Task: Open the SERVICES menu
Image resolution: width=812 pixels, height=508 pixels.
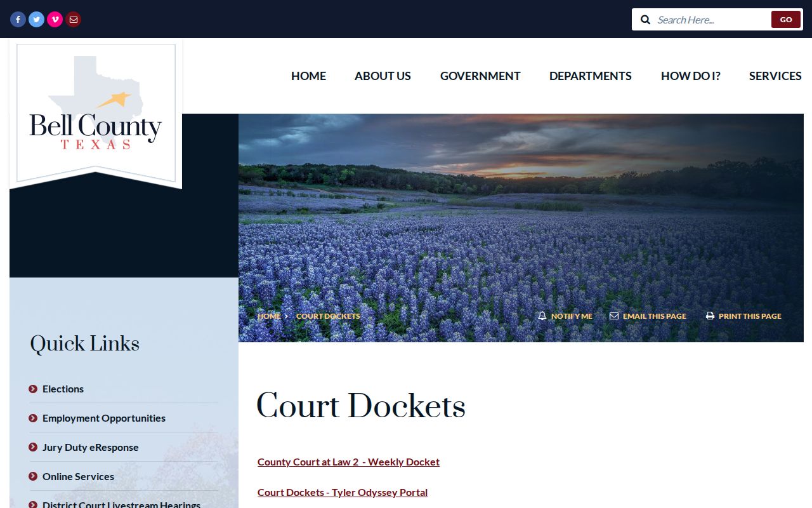Action: pos(775,76)
